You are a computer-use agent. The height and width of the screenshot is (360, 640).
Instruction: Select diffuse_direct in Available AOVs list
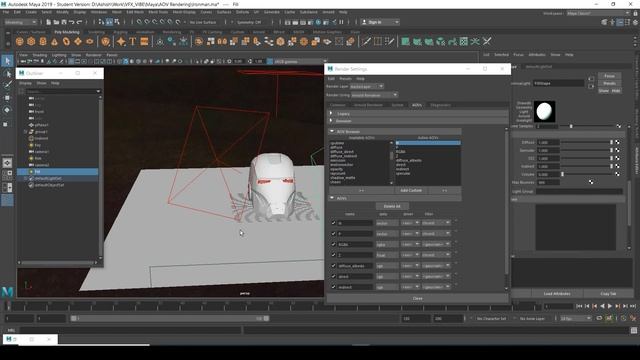tap(342, 151)
